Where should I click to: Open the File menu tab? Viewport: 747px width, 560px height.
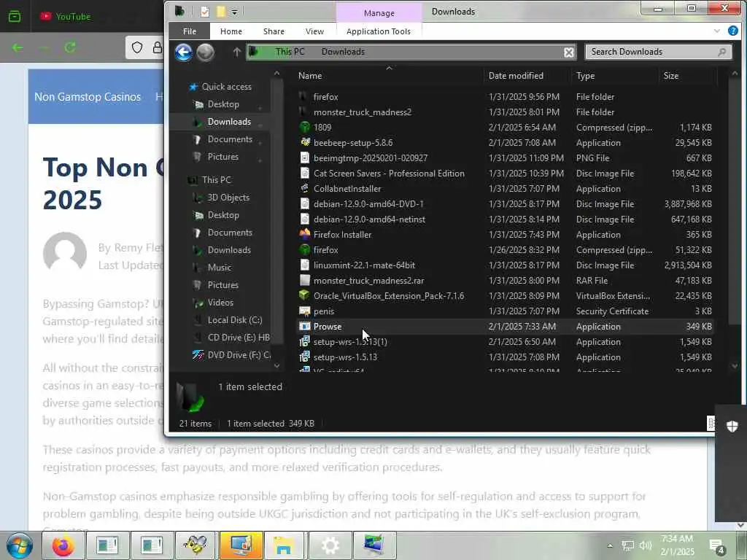pyautogui.click(x=189, y=31)
